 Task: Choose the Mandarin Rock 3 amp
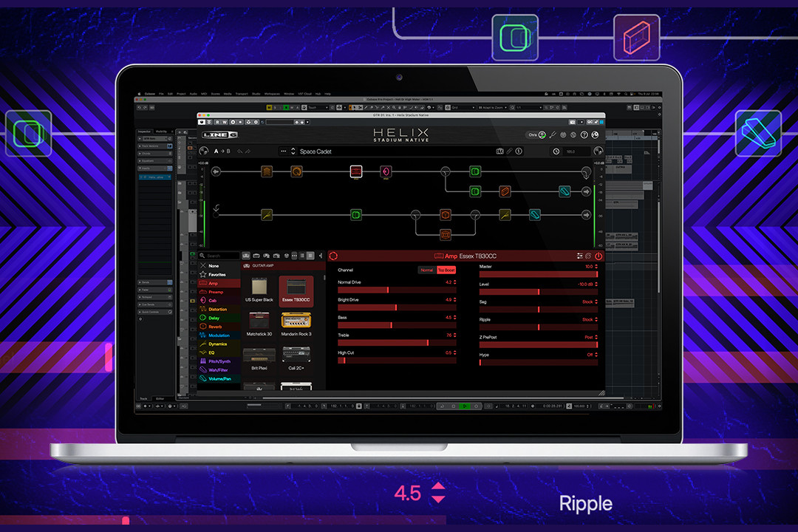296,324
